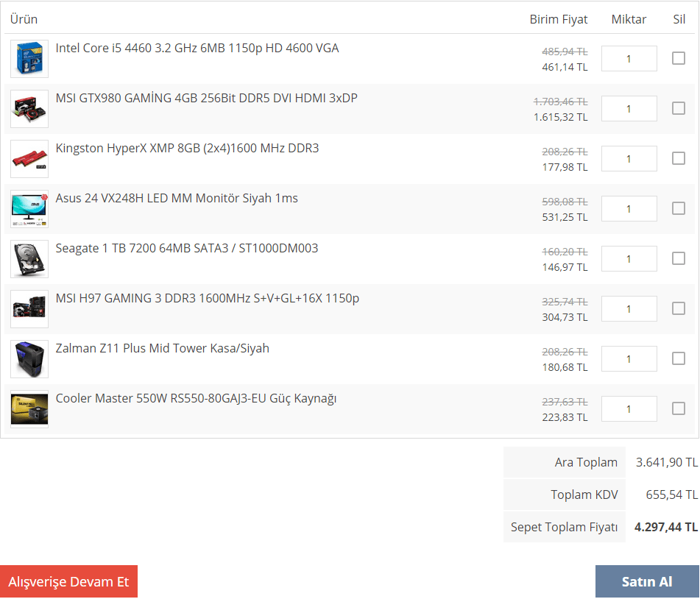Focus the quantity field for MSI GTX980 Gaming
The image size is (700, 599).
coord(629,108)
